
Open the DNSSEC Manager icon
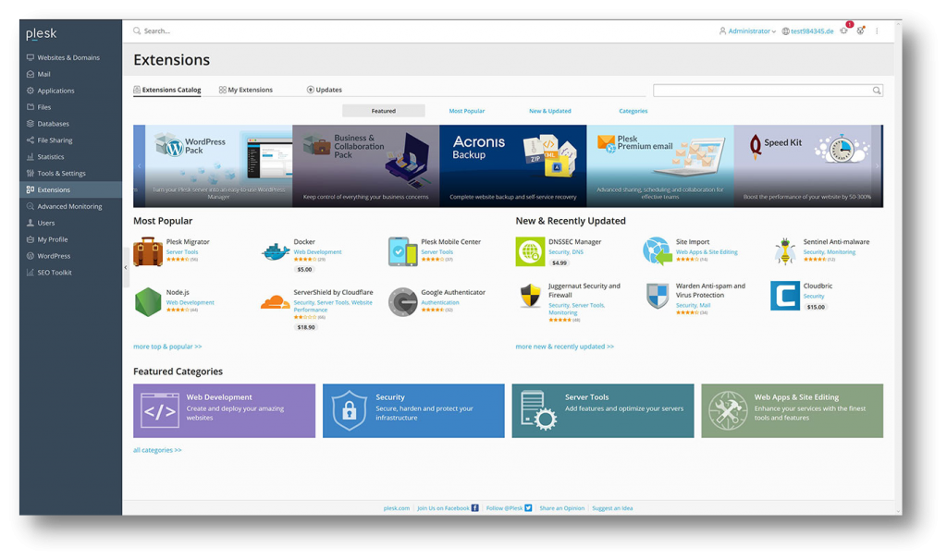click(x=530, y=251)
